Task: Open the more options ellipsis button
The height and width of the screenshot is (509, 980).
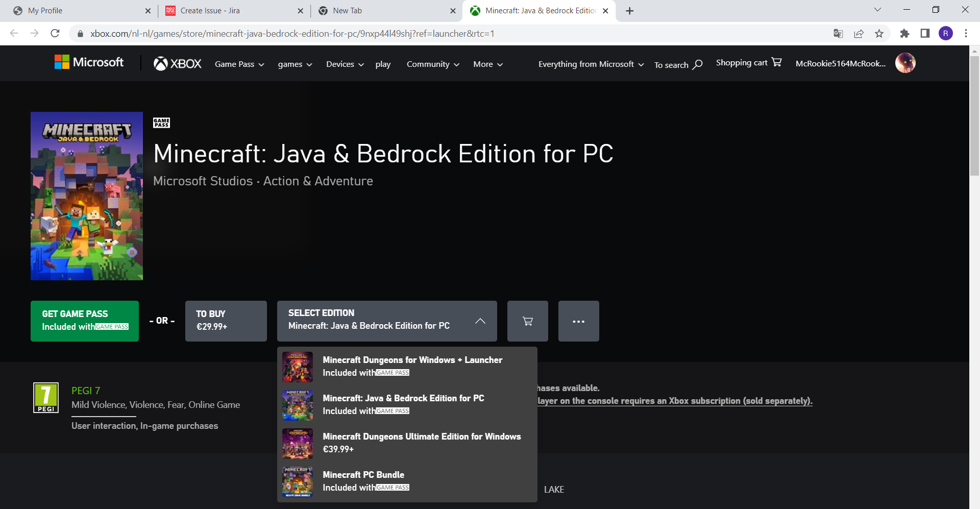Action: click(x=579, y=321)
